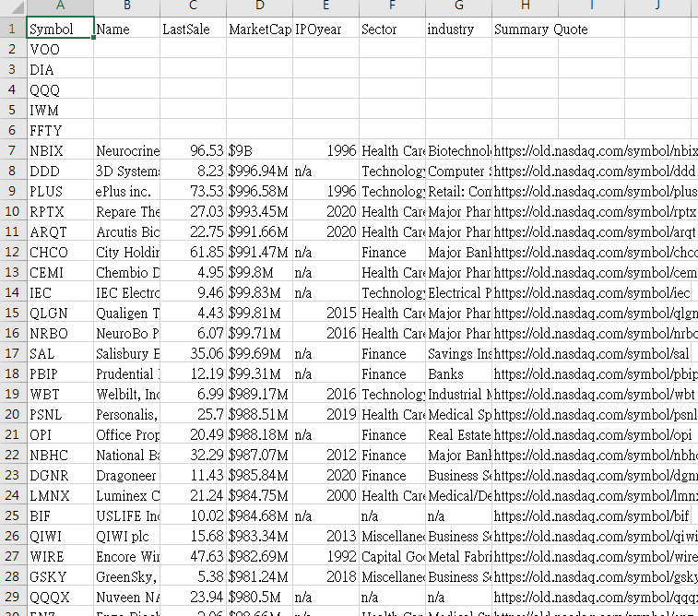Click market cap $993.45M

[259, 211]
